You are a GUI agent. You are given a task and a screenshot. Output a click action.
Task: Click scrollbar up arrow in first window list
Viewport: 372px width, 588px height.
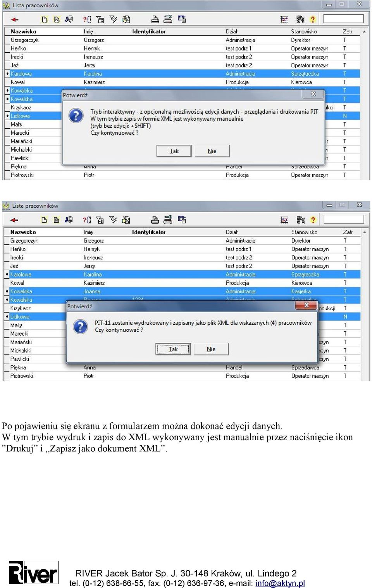[364, 31]
